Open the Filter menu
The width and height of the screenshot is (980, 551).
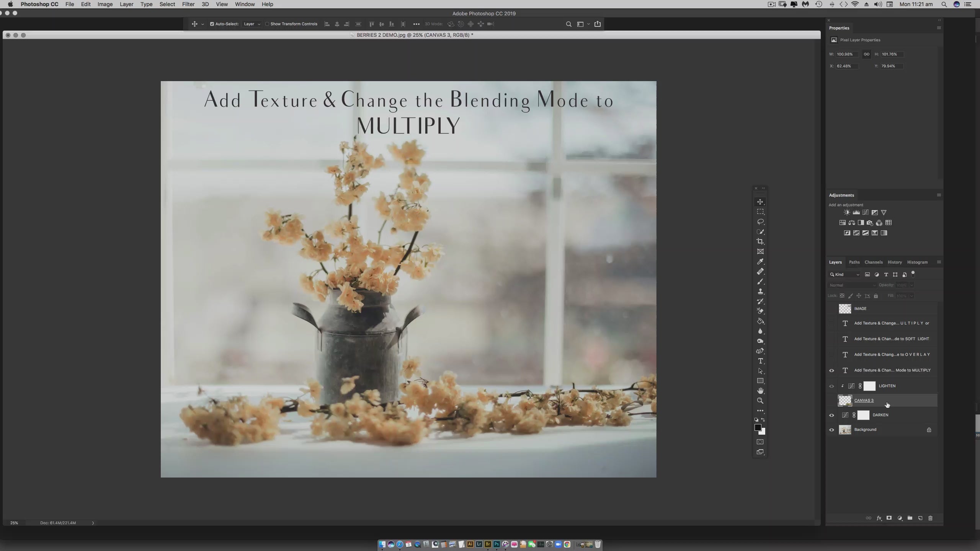[188, 4]
